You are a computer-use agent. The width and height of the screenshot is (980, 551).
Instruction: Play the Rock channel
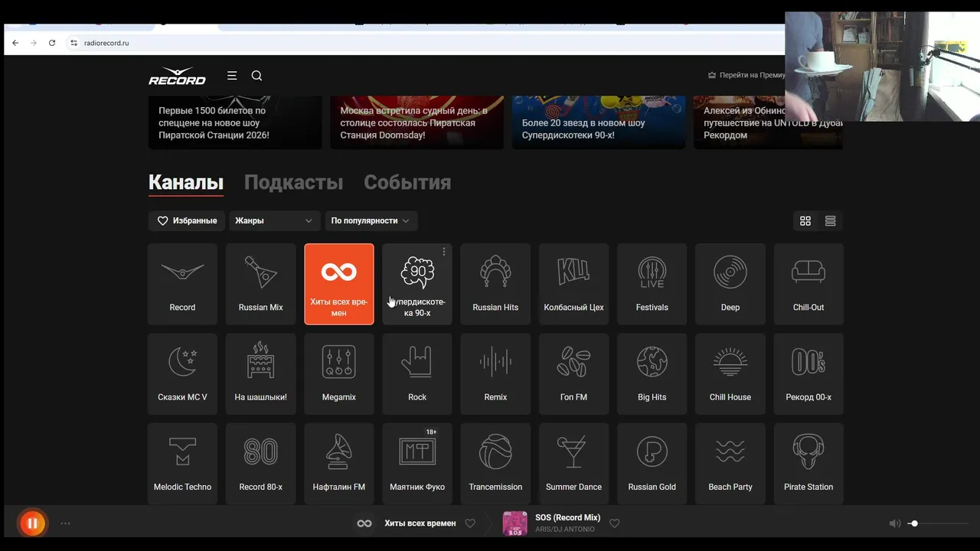click(x=417, y=373)
